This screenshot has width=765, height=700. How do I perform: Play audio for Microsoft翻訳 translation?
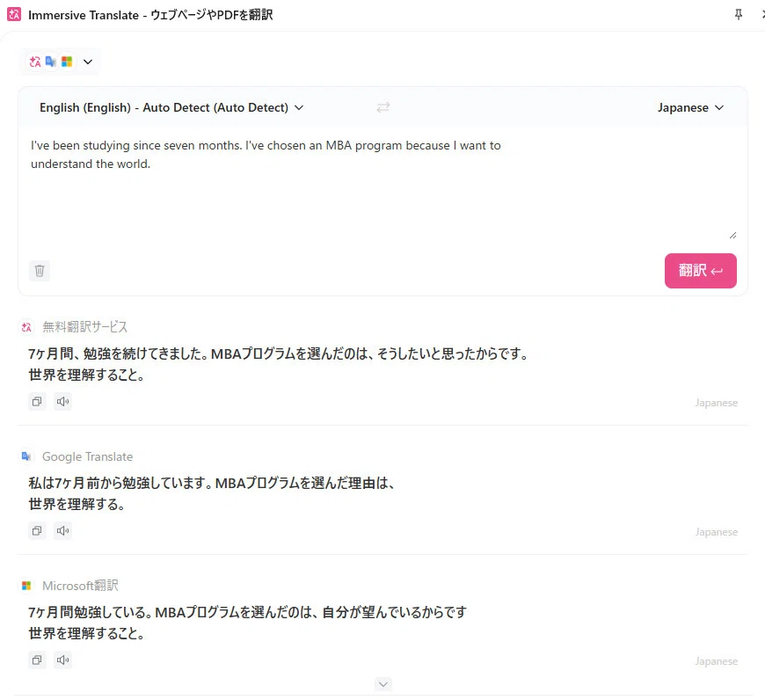63,660
